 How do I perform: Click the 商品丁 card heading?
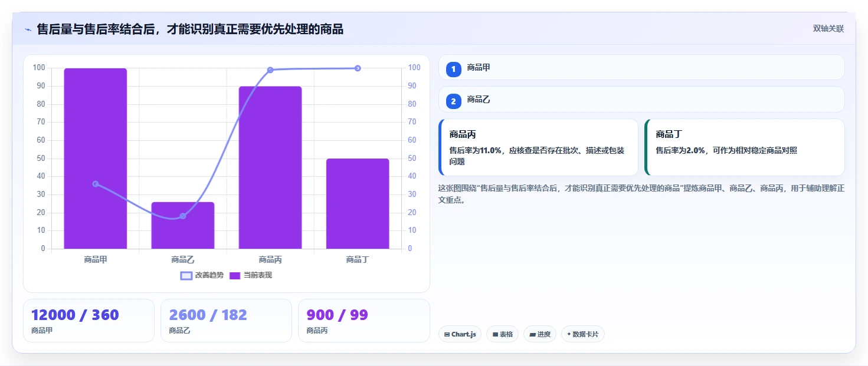click(669, 134)
